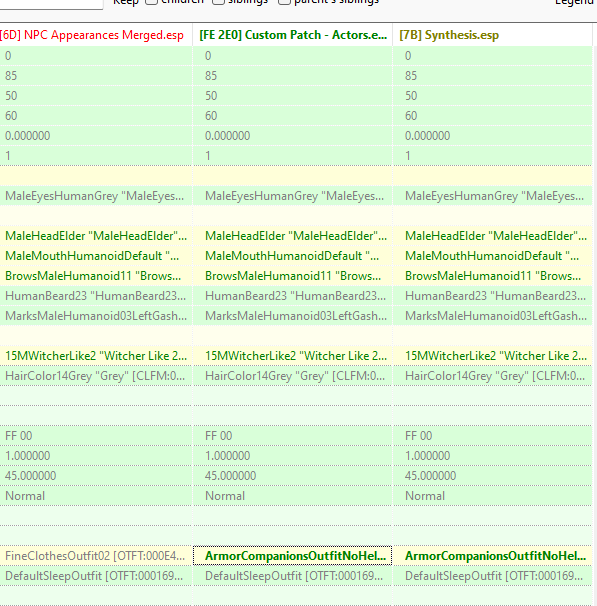Click 0.000000 in Custom Patch column
Image resolution: width=597 pixels, height=606 pixels.
point(293,136)
